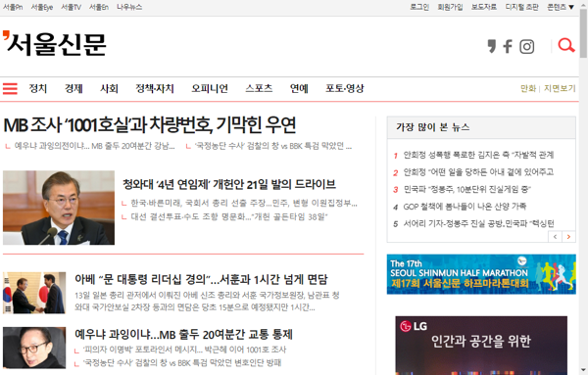Open the 디지털 초판 link

(x=521, y=7)
